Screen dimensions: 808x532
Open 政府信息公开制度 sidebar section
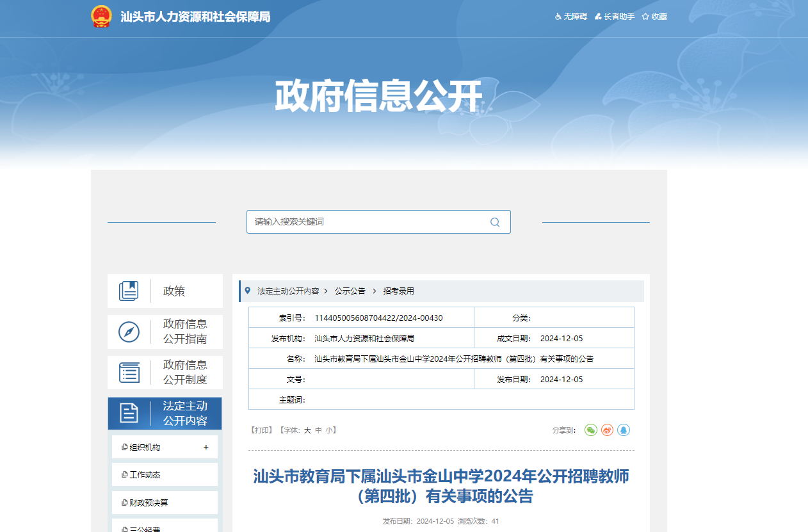165,373
